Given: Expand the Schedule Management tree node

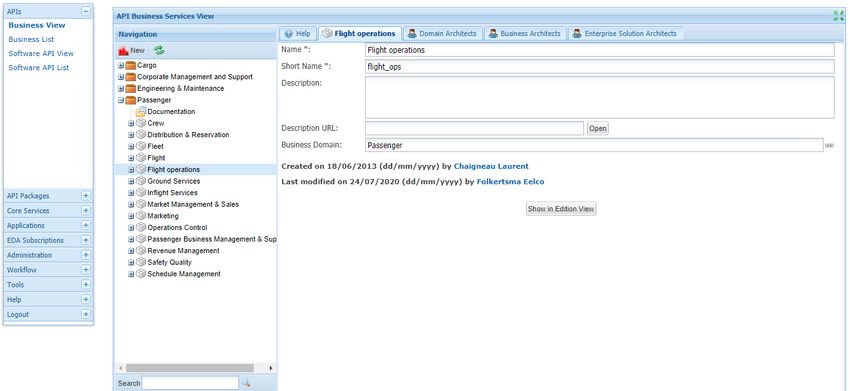Looking at the screenshot, I should 131,274.
